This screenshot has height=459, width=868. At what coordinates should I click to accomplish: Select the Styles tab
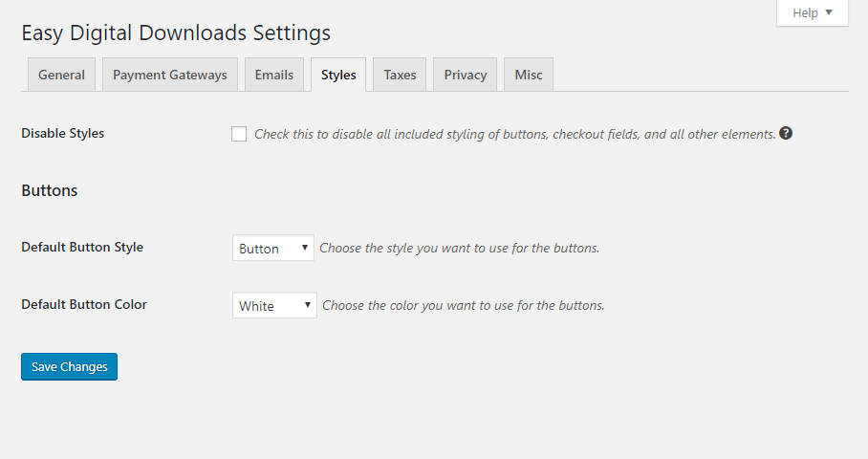[338, 75]
